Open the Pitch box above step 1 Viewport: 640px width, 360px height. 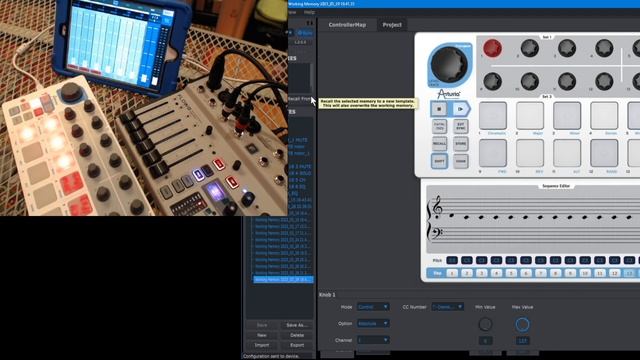coord(452,260)
